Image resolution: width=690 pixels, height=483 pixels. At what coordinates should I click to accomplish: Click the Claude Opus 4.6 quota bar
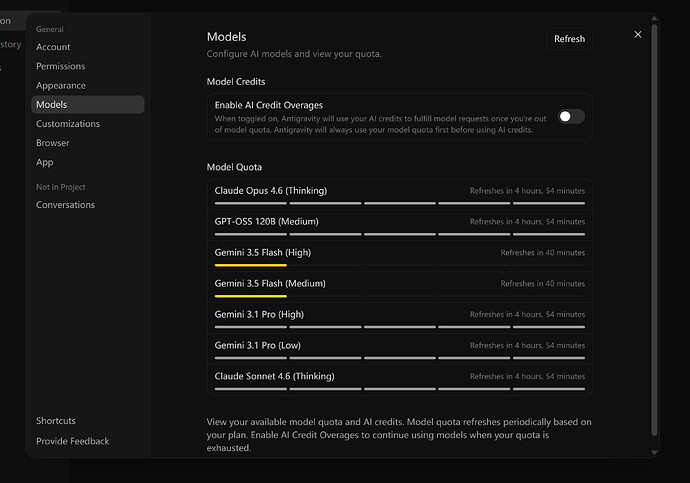pyautogui.click(x=400, y=203)
